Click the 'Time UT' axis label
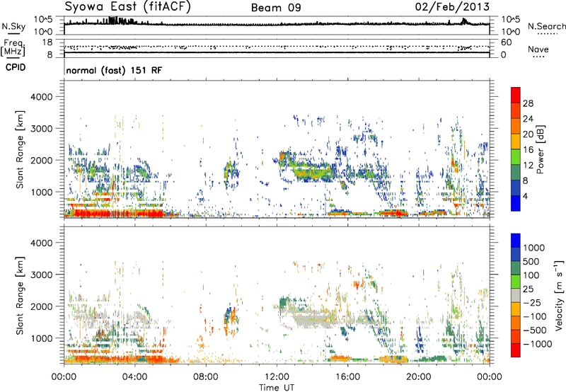 pyautogui.click(x=277, y=388)
